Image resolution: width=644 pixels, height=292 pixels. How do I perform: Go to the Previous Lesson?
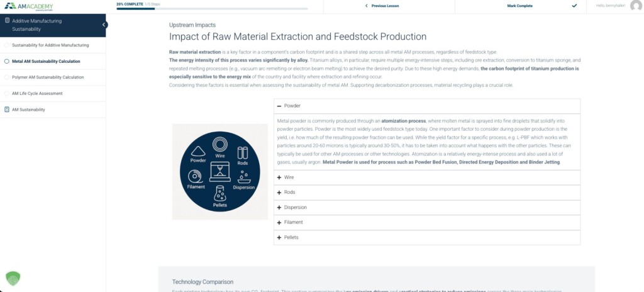pos(385,6)
